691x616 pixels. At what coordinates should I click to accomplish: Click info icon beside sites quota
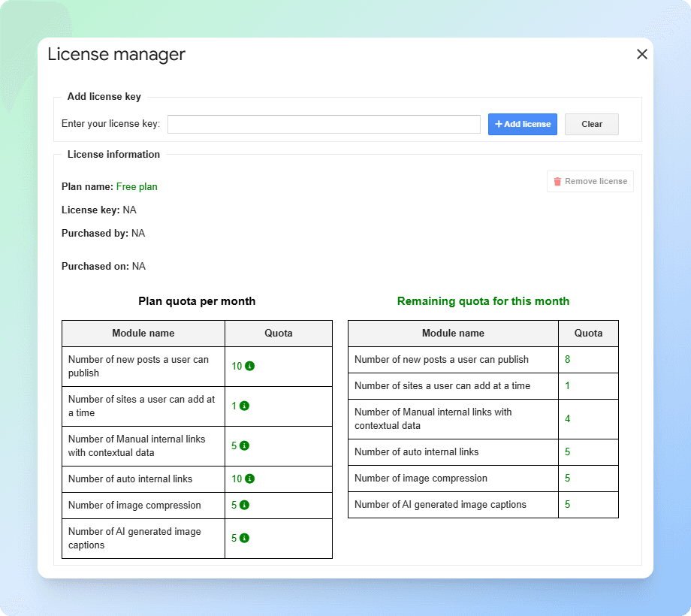(x=245, y=406)
